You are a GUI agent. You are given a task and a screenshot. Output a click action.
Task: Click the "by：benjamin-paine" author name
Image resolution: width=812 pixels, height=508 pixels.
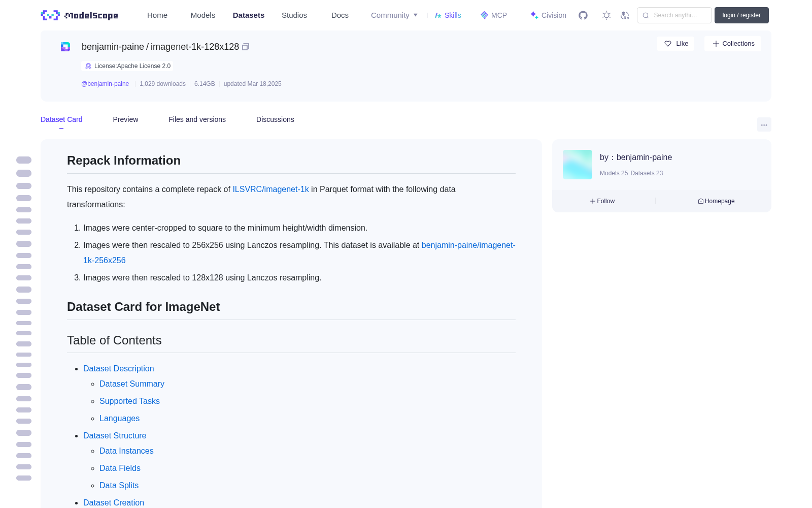[x=636, y=157]
